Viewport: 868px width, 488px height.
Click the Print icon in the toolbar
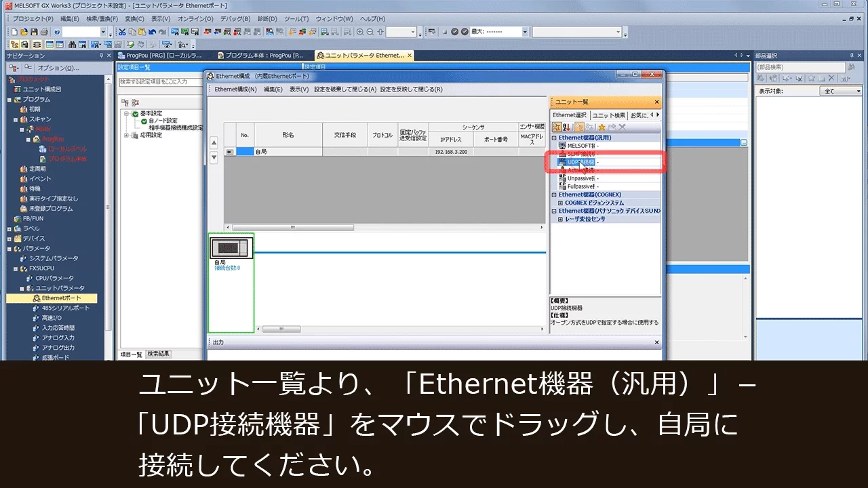pyautogui.click(x=44, y=32)
